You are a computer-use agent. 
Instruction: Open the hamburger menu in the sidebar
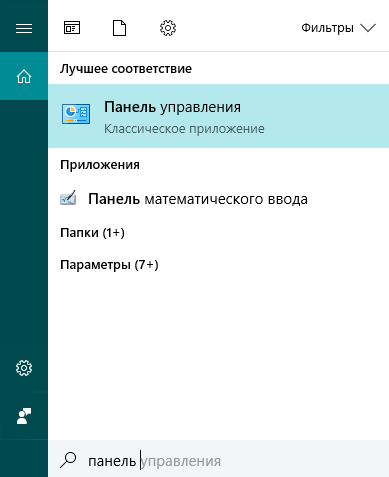point(24,28)
